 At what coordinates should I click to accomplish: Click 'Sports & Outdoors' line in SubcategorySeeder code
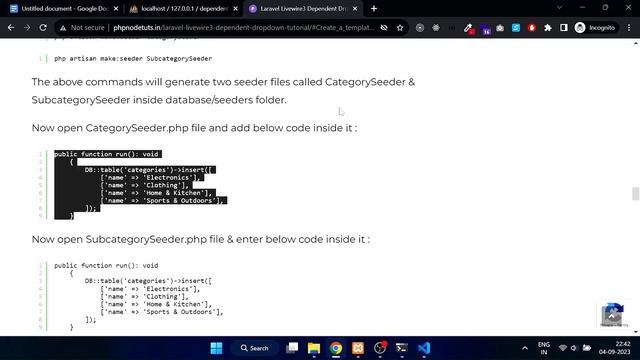tap(162, 312)
